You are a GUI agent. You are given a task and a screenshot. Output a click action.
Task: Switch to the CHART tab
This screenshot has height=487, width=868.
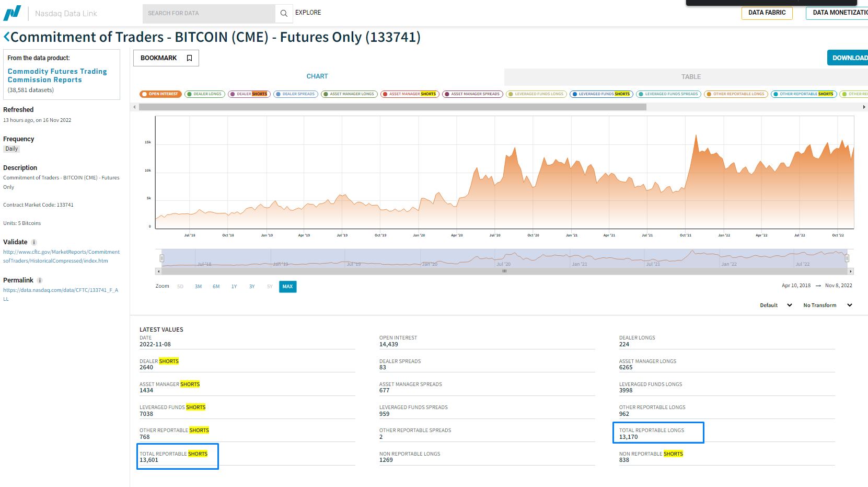pos(317,76)
